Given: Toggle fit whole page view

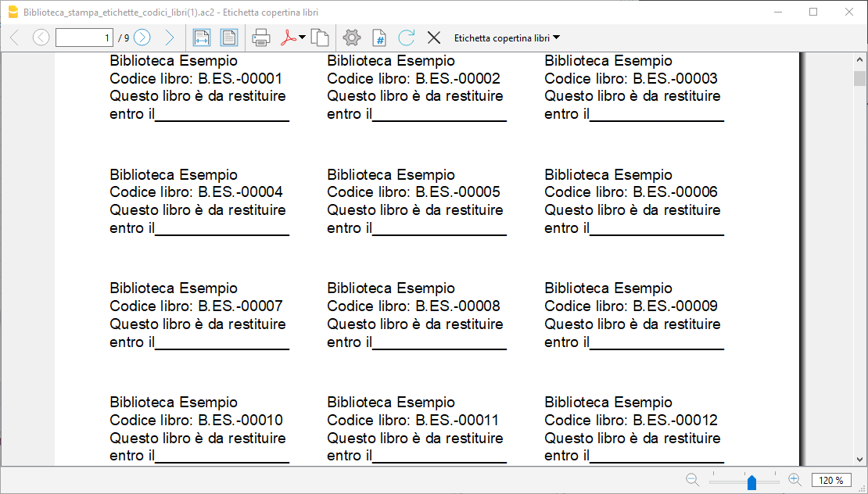Looking at the screenshot, I should 228,38.
